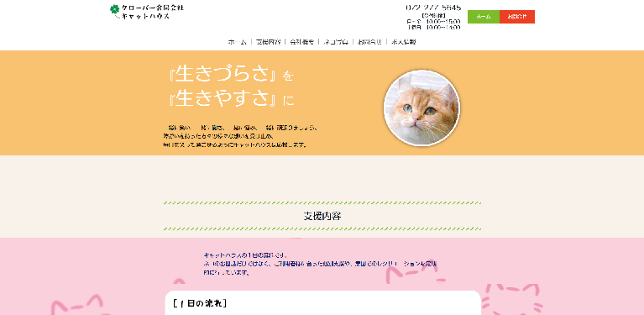Screen dimensions: 644x315
Task: Click the 『生きやすさ』に headline text
Action: point(232,99)
